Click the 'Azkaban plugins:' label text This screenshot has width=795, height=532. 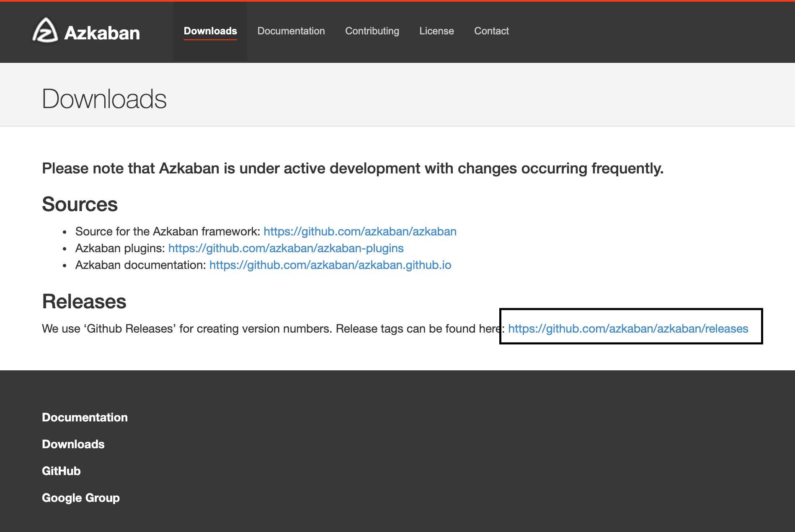120,248
